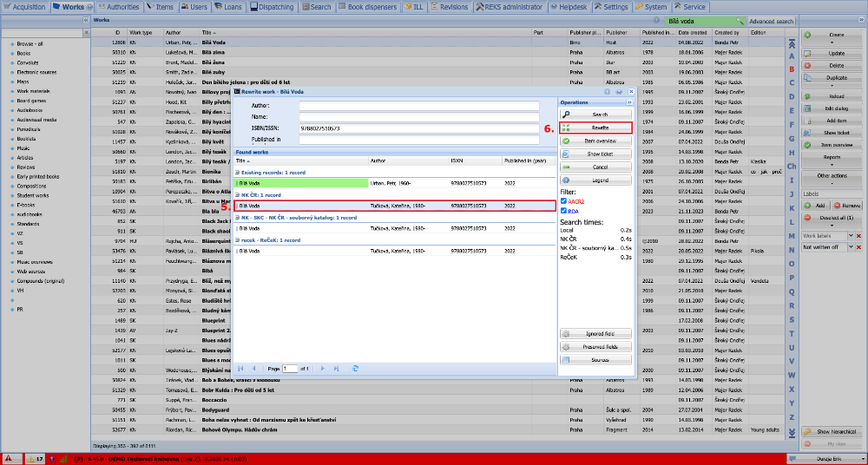868x465 pixels.
Task: Click the Delete button in the right panel
Action: (832, 66)
